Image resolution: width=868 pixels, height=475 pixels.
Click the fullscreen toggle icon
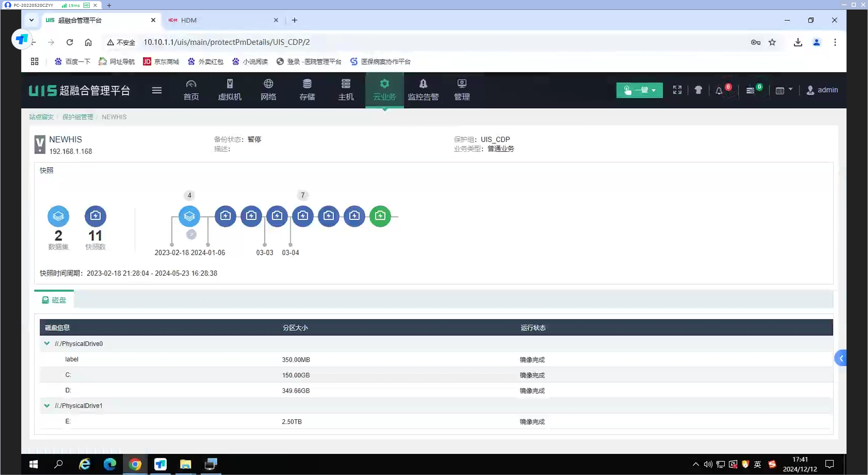677,90
